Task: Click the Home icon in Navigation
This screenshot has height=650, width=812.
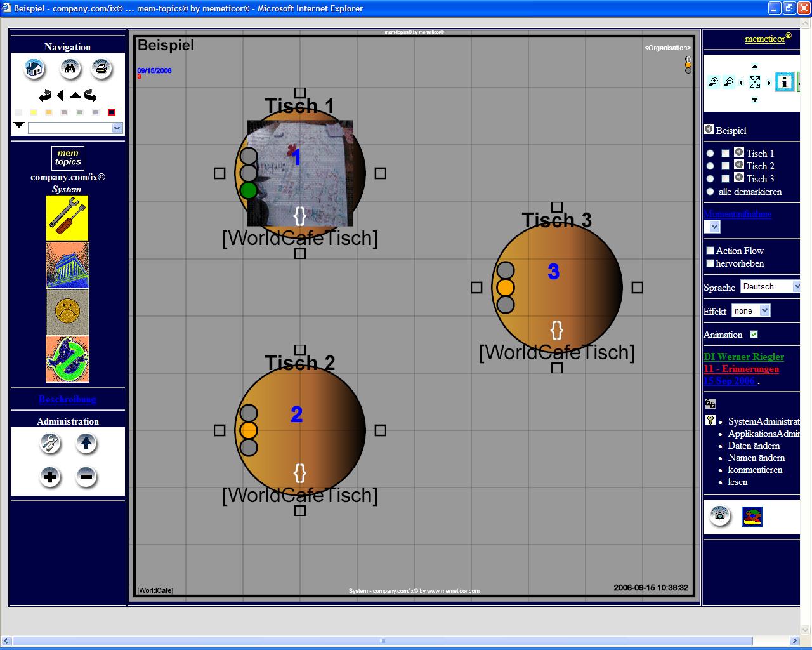Action: (x=34, y=69)
